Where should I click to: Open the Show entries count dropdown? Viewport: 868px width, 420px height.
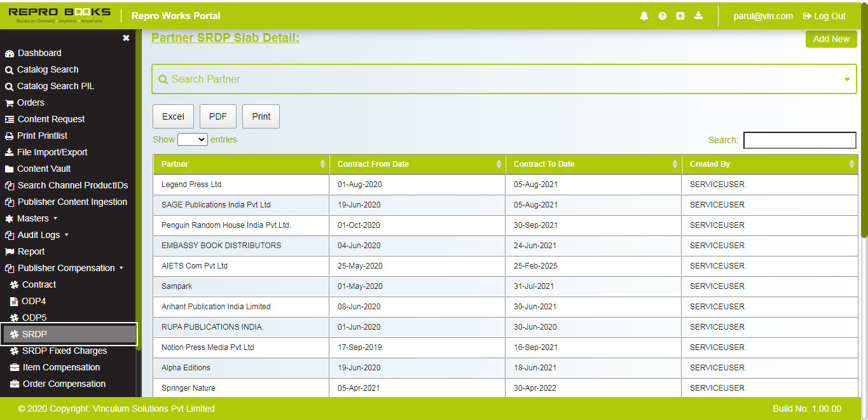click(192, 139)
